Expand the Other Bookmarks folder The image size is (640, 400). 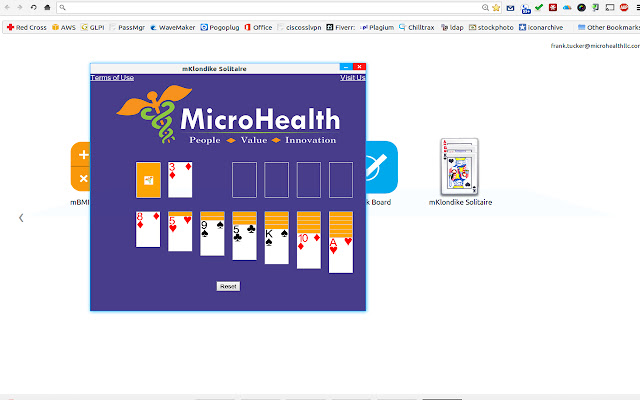pyautogui.click(x=609, y=27)
